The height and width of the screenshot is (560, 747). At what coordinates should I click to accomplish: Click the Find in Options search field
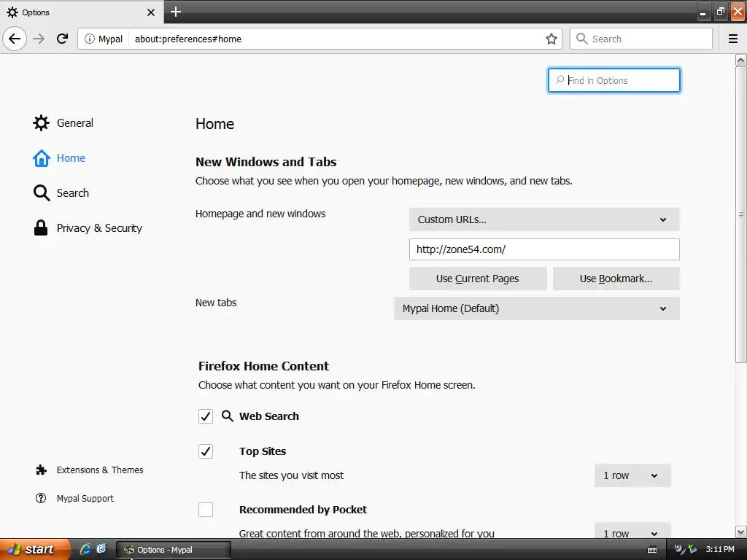tap(614, 80)
